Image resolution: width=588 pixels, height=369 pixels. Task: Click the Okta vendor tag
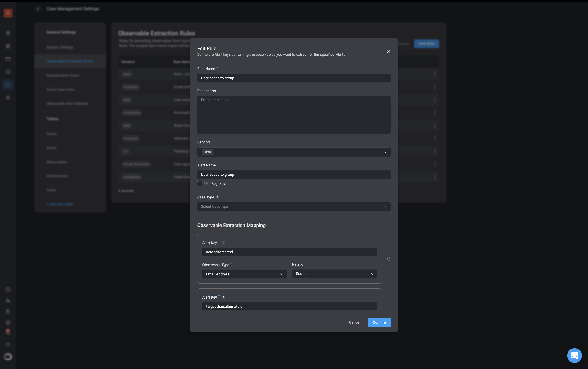coord(207,152)
